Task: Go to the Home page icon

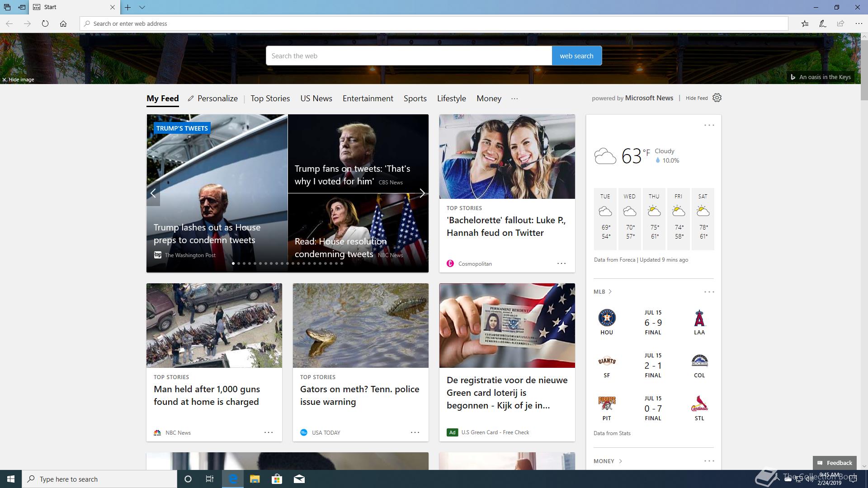Action: [63, 23]
